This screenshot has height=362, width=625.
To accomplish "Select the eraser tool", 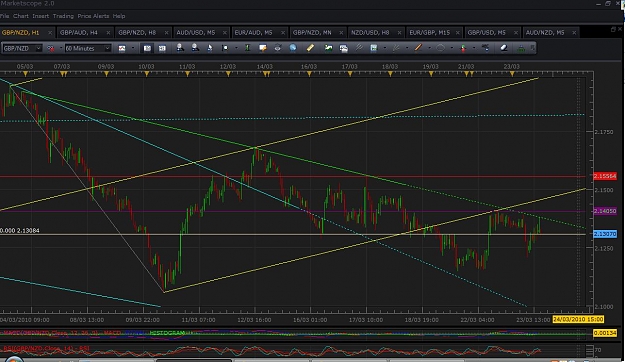I will (503, 48).
